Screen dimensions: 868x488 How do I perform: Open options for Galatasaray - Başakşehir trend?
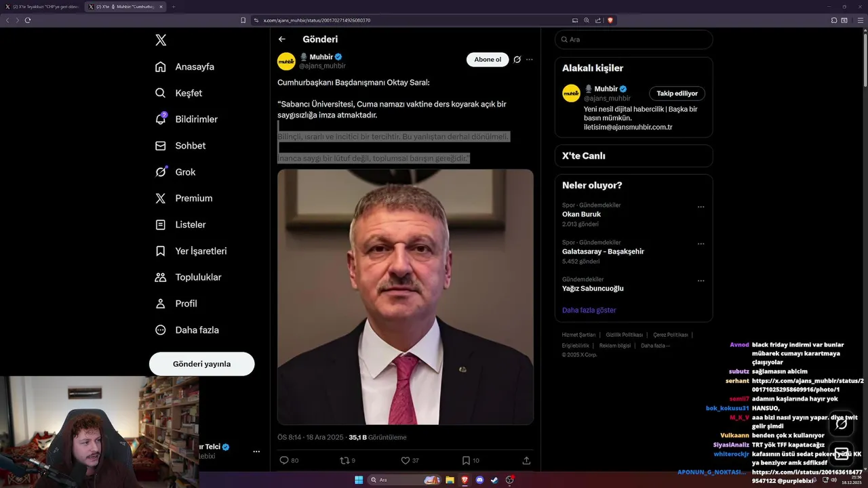701,244
